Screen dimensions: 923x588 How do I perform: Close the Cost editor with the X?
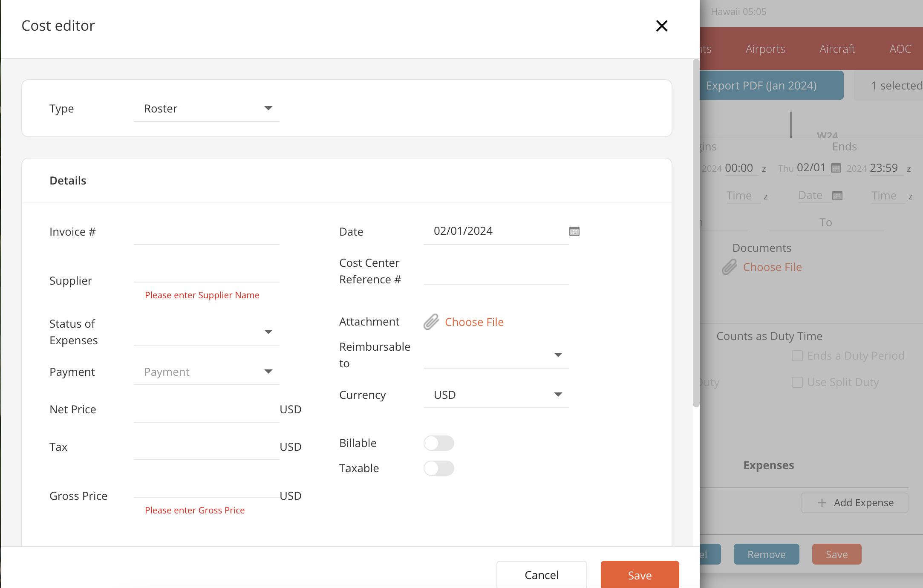coord(661,26)
